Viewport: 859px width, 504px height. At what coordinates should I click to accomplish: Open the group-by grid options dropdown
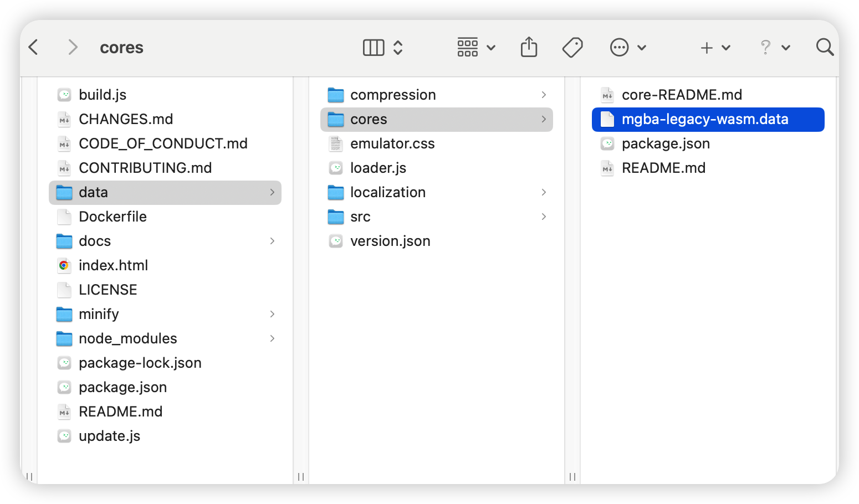pyautogui.click(x=475, y=48)
